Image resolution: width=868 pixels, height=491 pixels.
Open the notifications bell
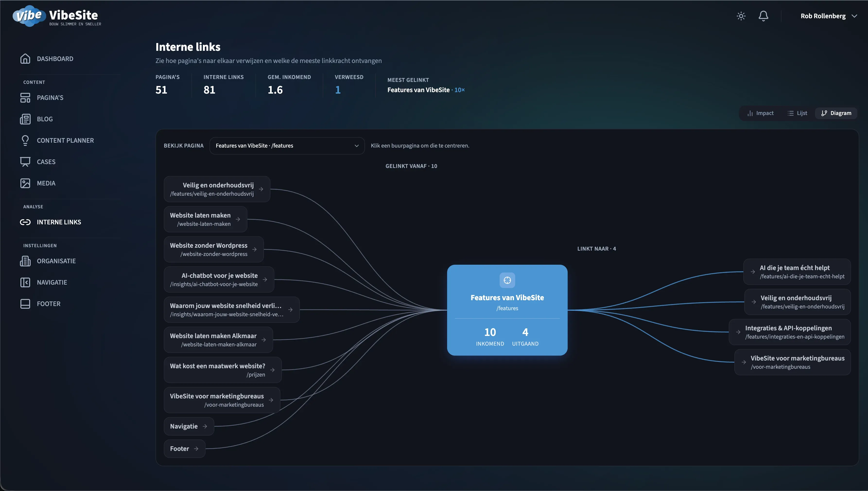point(763,16)
